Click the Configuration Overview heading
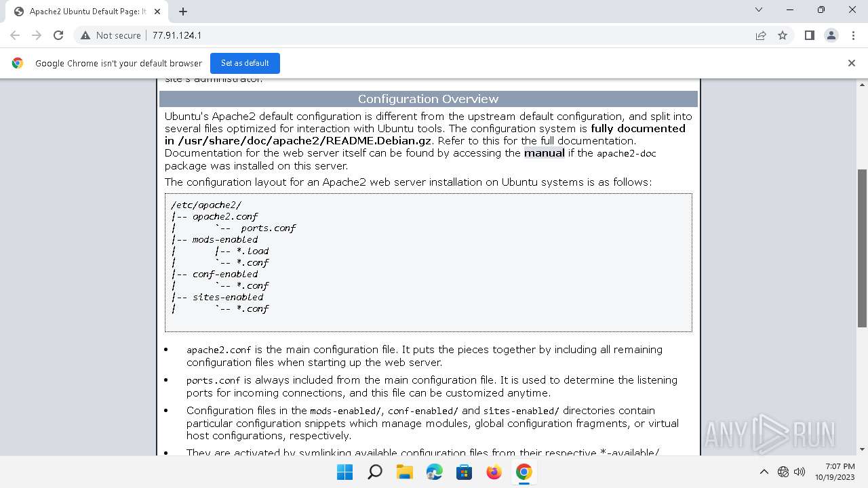Image resolution: width=868 pixels, height=488 pixels. click(428, 99)
